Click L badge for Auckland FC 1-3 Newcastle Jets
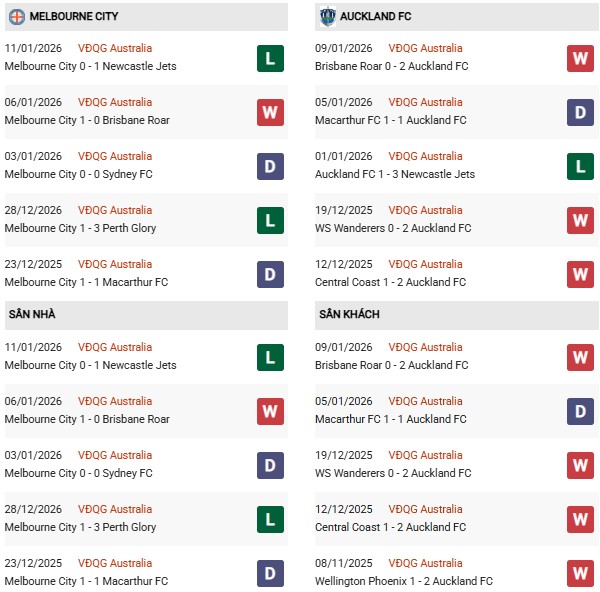 (x=580, y=166)
